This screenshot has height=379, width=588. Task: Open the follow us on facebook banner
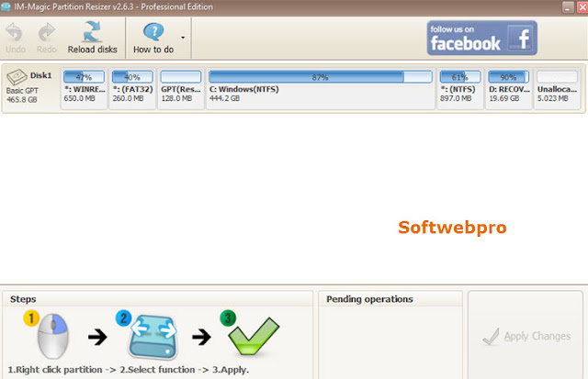[x=481, y=38]
